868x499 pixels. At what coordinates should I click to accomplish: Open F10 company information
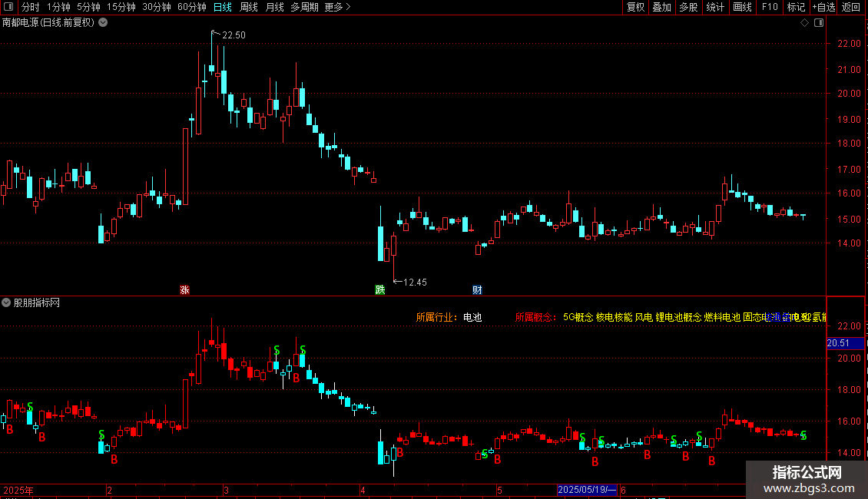(770, 7)
